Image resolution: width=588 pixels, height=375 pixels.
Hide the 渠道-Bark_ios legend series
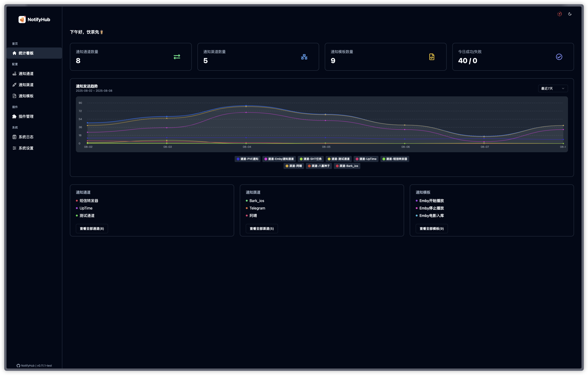[x=347, y=166]
